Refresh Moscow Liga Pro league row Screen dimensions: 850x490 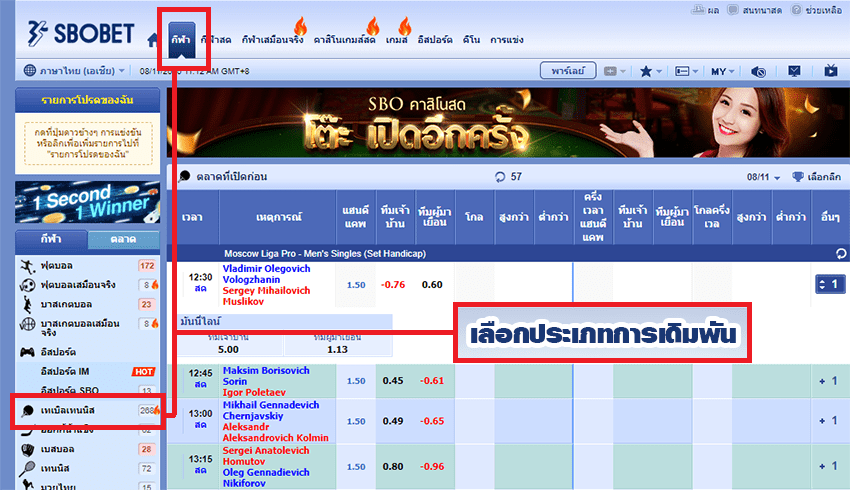pos(841,253)
